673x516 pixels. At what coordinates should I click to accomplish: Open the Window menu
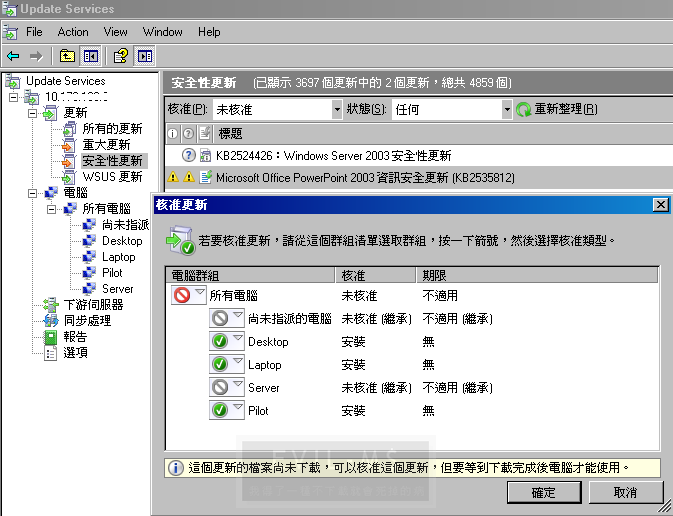163,32
